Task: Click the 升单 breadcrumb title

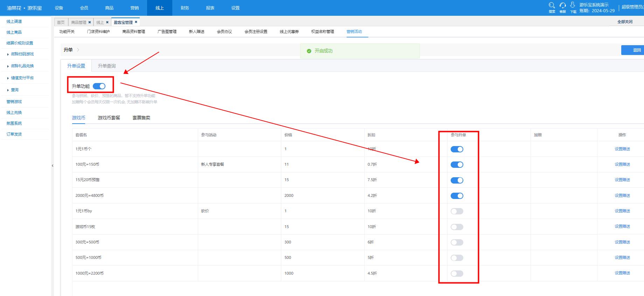Action: tap(68, 50)
